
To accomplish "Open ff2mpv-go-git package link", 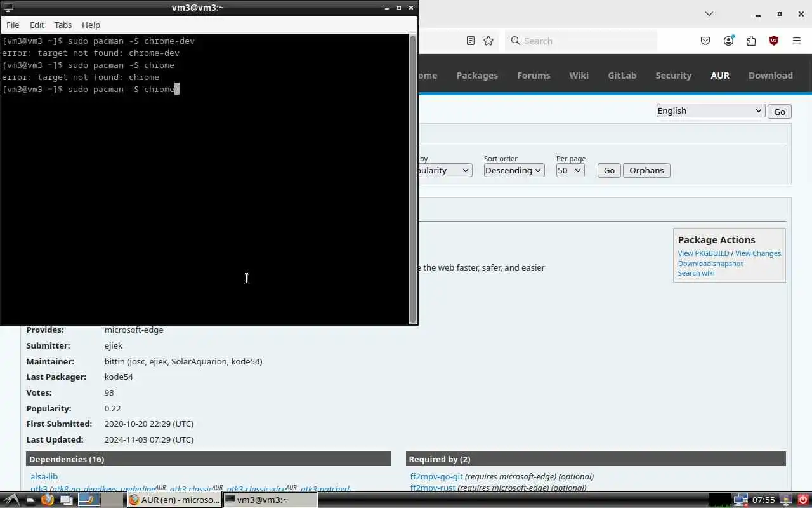I will pos(436,476).
